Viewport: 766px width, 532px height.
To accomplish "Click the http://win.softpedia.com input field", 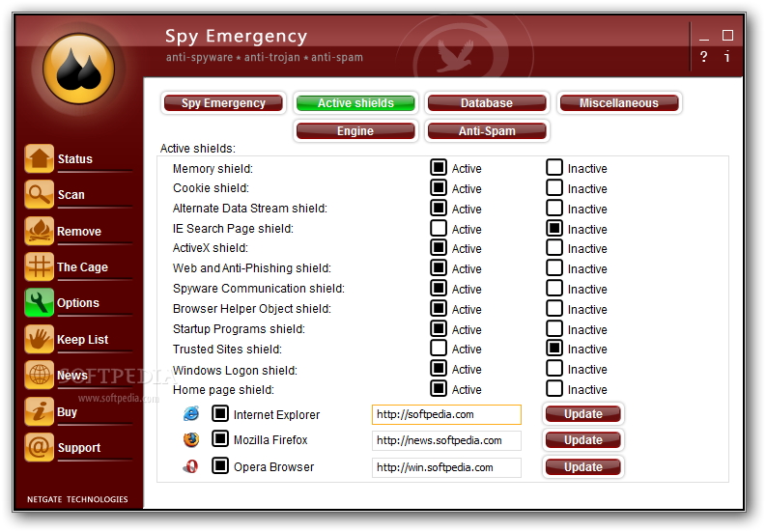I will pyautogui.click(x=446, y=467).
